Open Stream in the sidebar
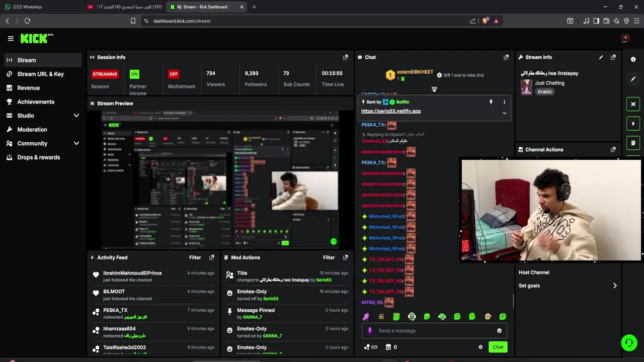The image size is (644, 362). point(43,60)
